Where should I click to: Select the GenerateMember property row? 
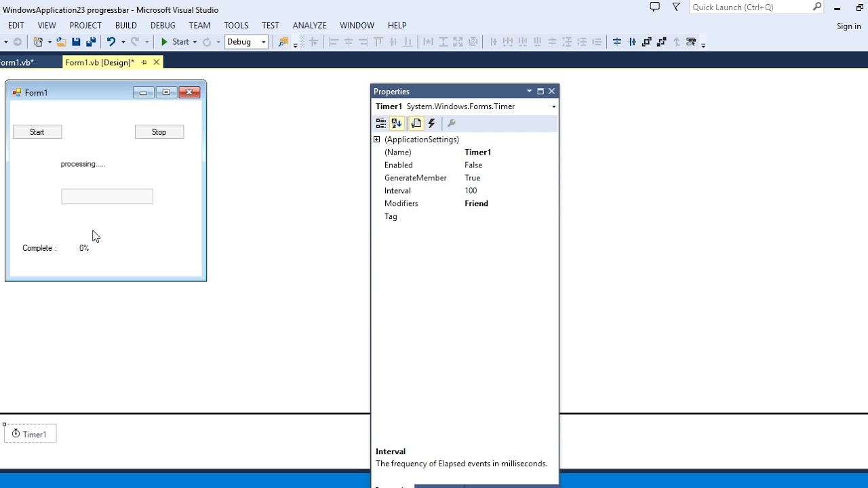465,178
